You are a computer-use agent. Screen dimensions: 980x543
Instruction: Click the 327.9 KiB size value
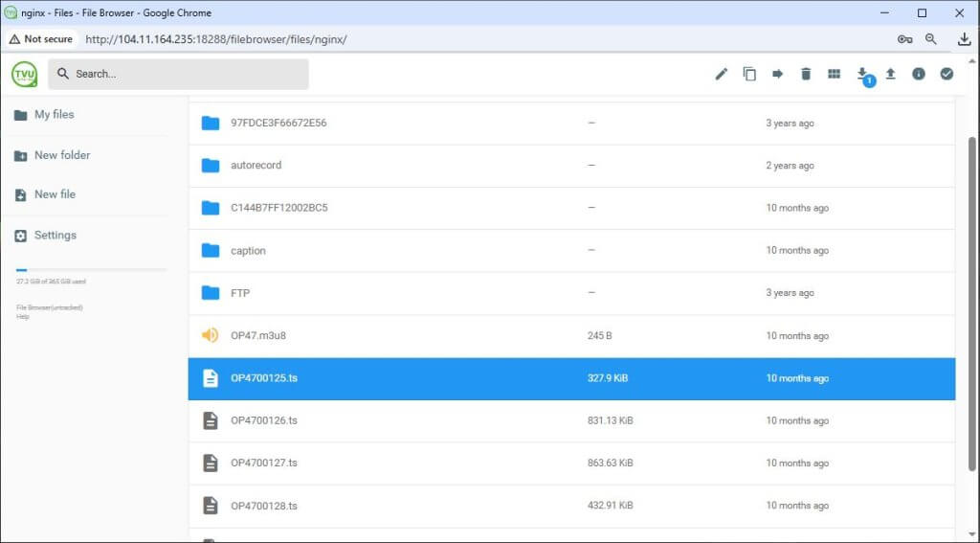608,378
